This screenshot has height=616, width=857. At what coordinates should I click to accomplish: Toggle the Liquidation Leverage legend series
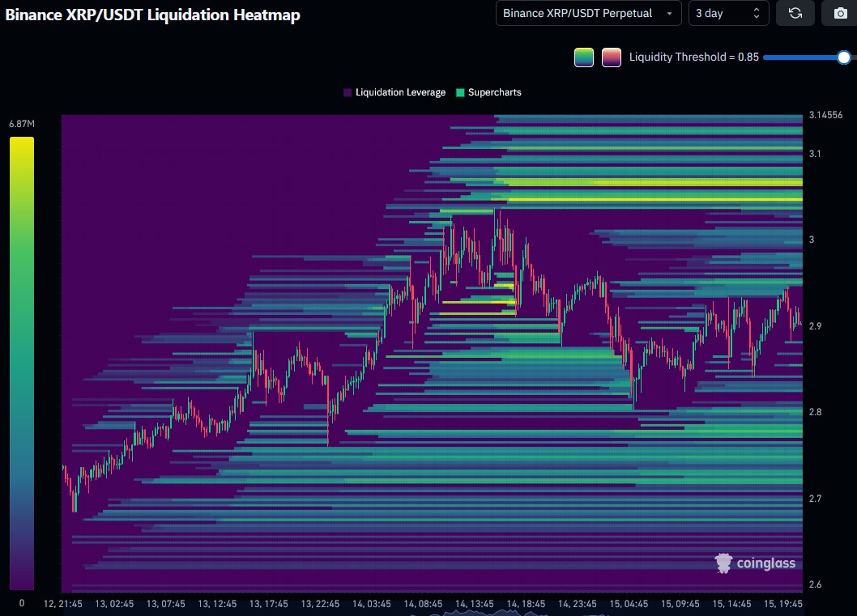click(394, 92)
